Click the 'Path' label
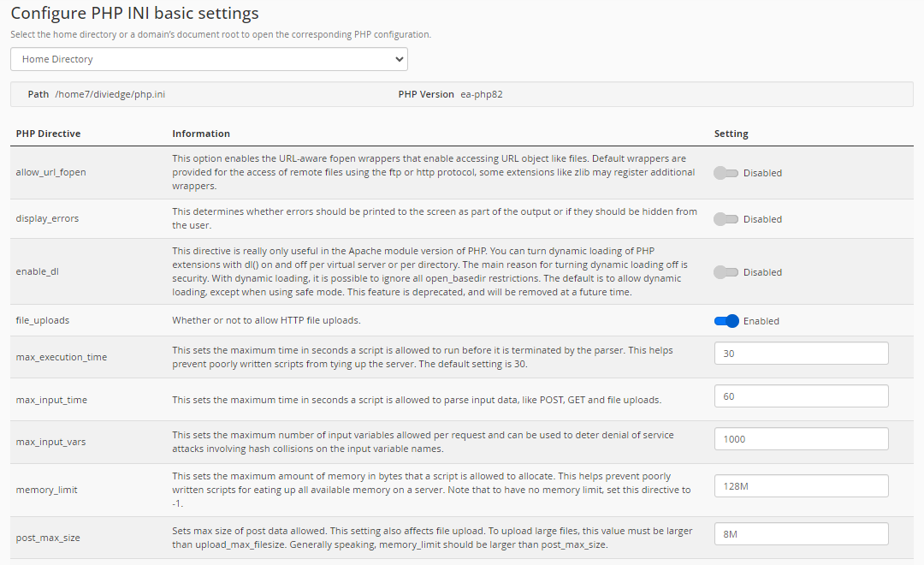This screenshot has width=924, height=565. pos(38,94)
